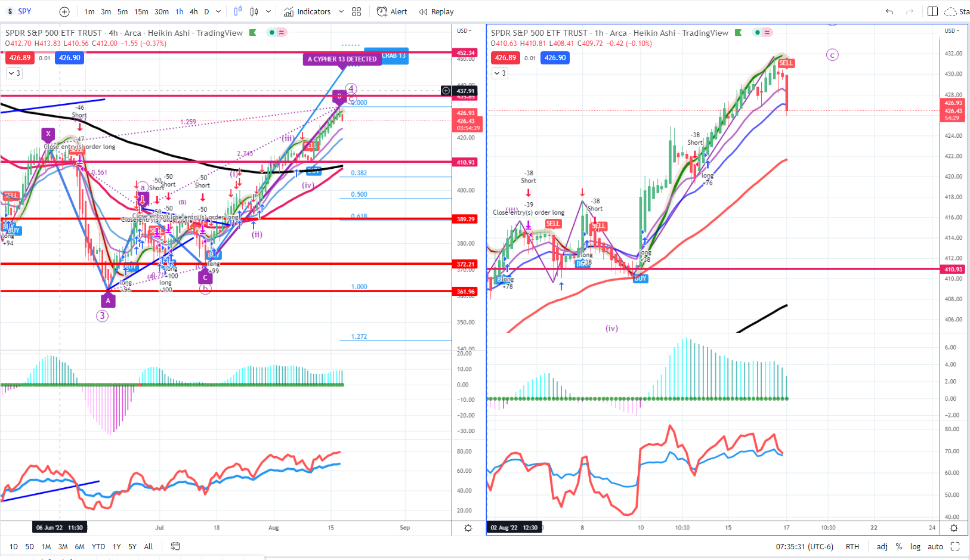Screen dimensions: 970x560
Task: Click the green flag icon on 1h chart
Action: (x=739, y=33)
